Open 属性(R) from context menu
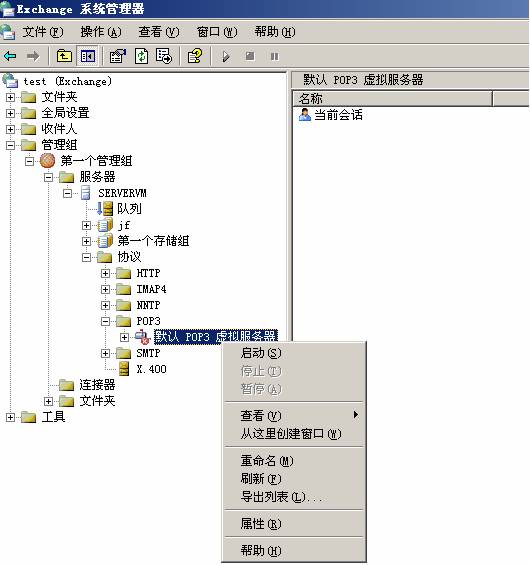The image size is (530, 565). [x=294, y=524]
